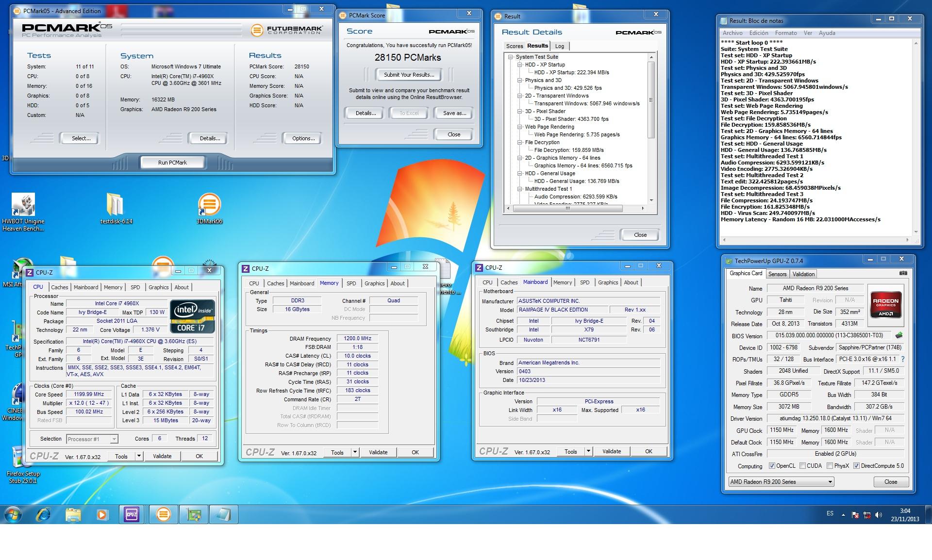932x560 pixels.
Task: Open Tools dropdown arrow in CPU-Z Mainboard window
Action: coord(588,451)
